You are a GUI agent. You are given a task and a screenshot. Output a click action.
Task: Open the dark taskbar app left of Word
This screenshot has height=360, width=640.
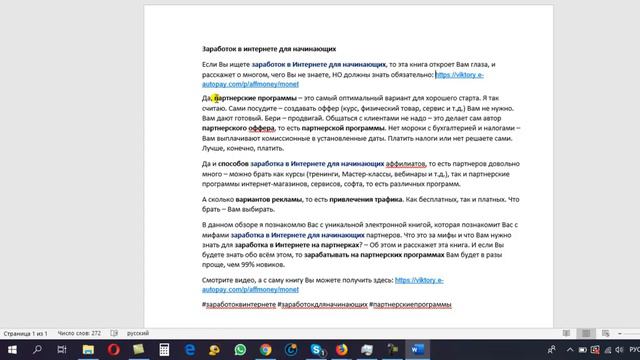[x=393, y=350]
